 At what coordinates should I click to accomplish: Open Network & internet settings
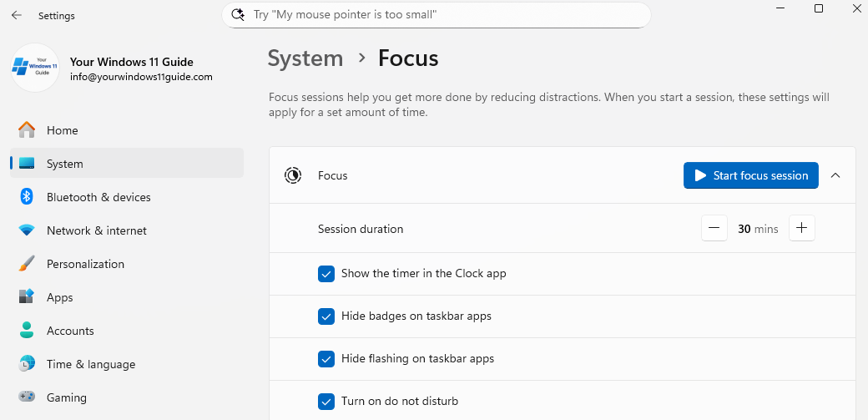(x=127, y=230)
